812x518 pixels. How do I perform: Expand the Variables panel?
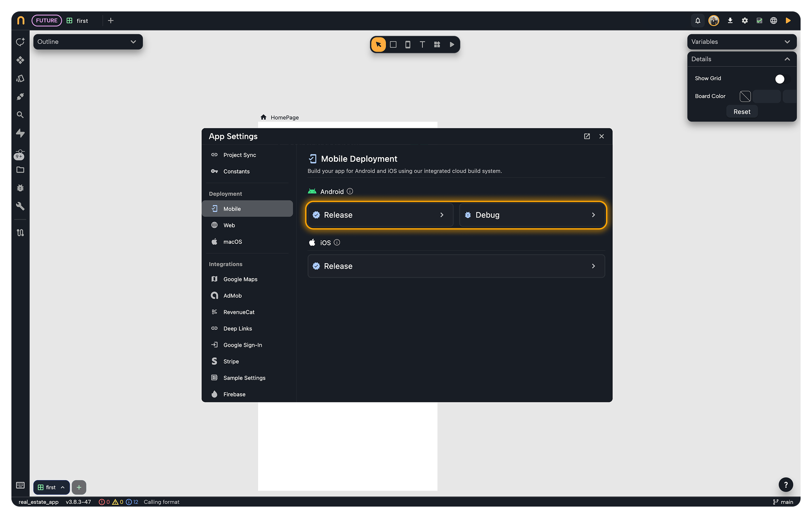[742, 42]
